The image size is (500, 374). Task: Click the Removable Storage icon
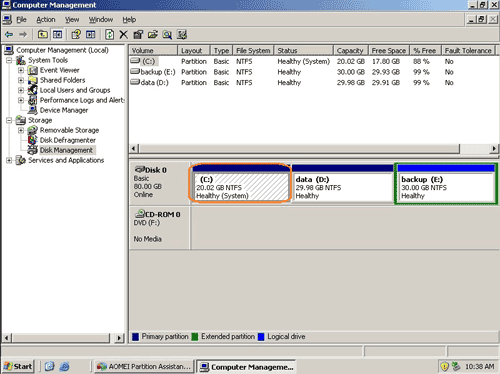33,130
